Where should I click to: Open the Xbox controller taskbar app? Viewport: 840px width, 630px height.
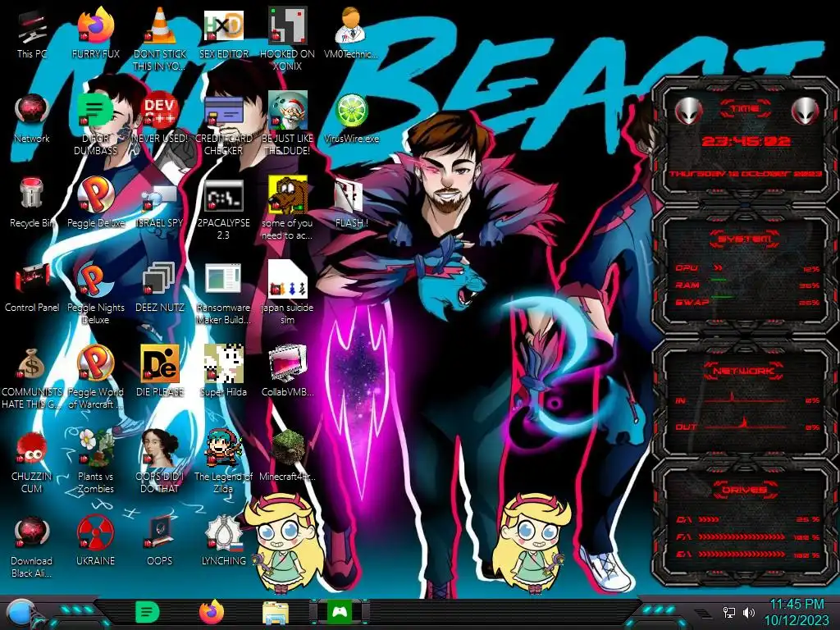[340, 612]
